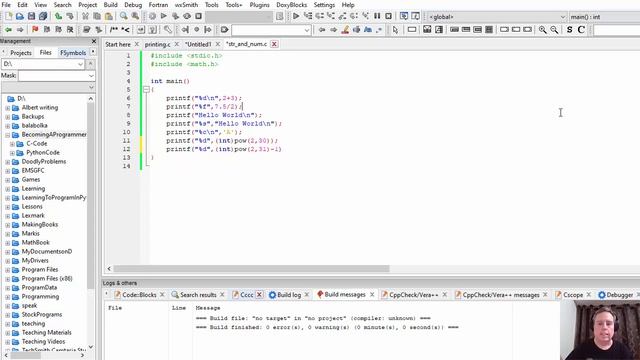The image size is (640, 360).
Task: Expand the Games folder node
Action: coord(7,180)
